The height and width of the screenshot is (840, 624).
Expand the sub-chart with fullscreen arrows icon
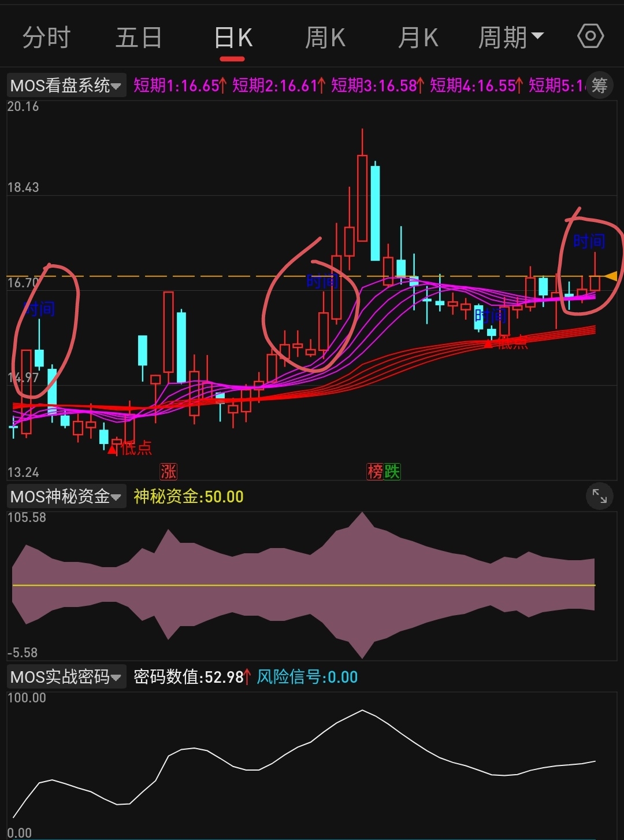(x=600, y=497)
